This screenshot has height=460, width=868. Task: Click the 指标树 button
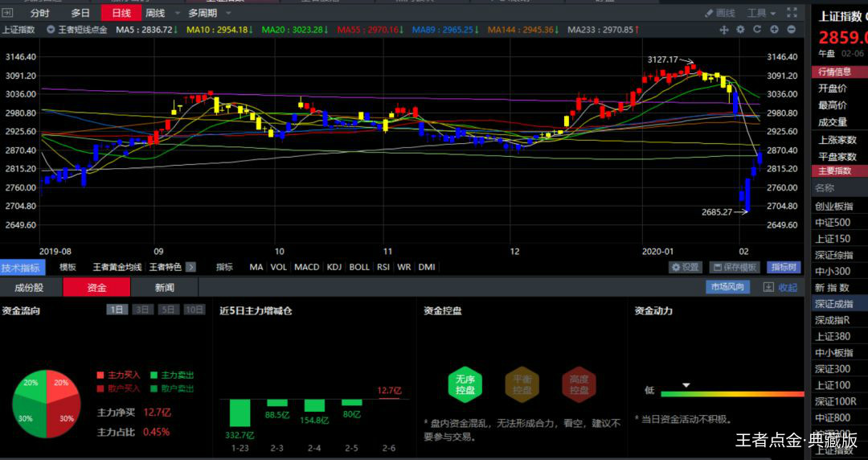click(x=784, y=267)
